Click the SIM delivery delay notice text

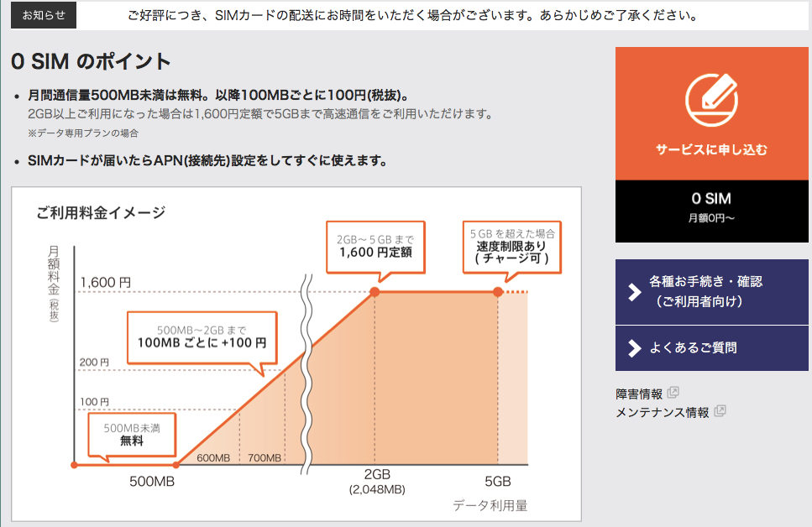(413, 16)
